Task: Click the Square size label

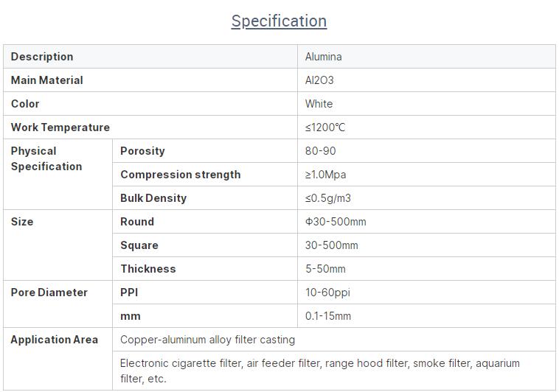Action: 139,245
